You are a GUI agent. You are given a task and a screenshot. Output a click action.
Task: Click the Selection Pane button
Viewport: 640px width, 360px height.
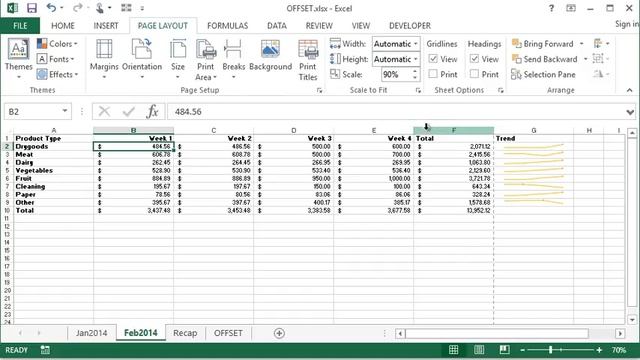543,74
